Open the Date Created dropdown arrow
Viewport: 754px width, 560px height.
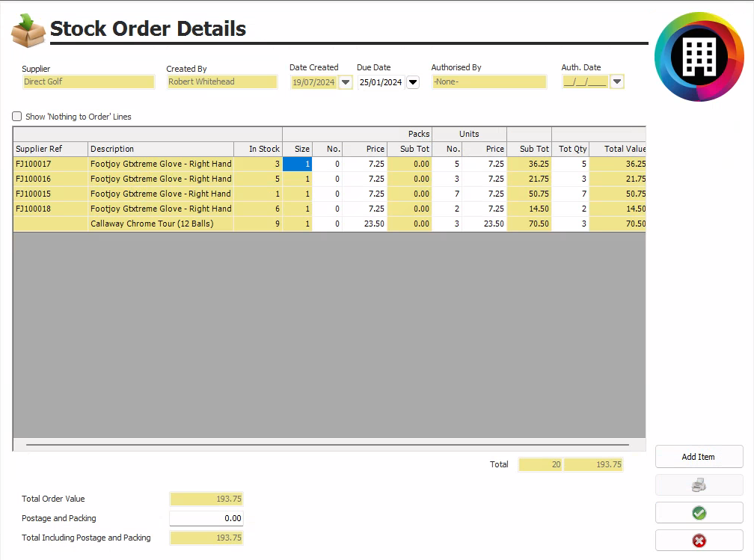click(346, 82)
